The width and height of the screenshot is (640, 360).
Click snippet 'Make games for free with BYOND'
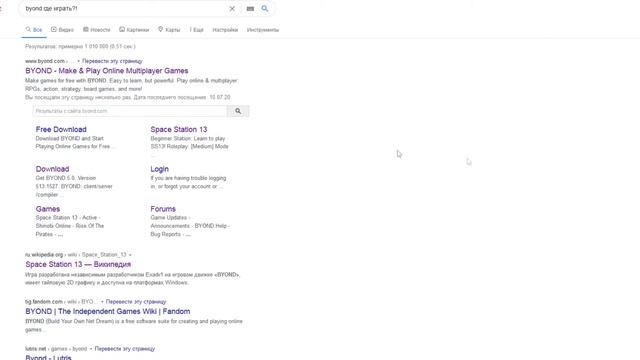click(x=66, y=81)
